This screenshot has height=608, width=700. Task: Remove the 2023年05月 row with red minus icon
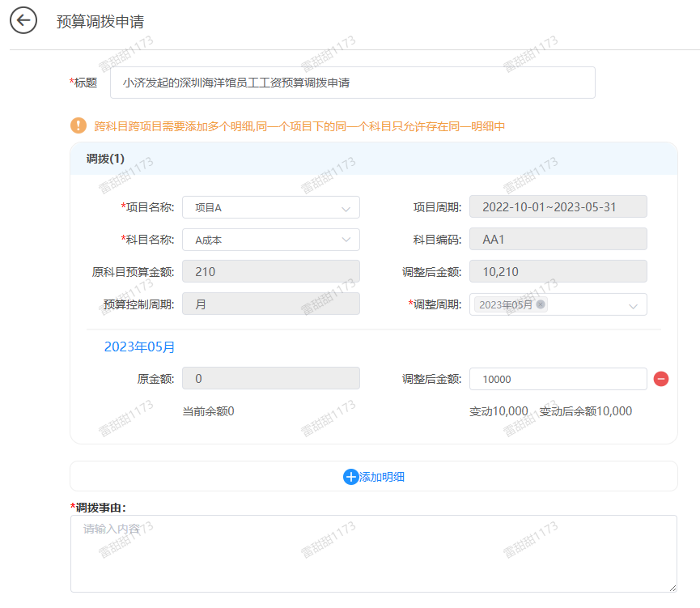pos(660,379)
